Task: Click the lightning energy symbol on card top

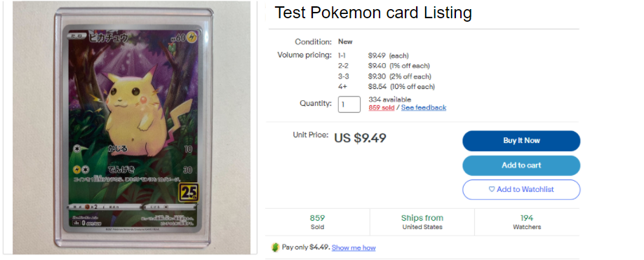Action: click(193, 38)
